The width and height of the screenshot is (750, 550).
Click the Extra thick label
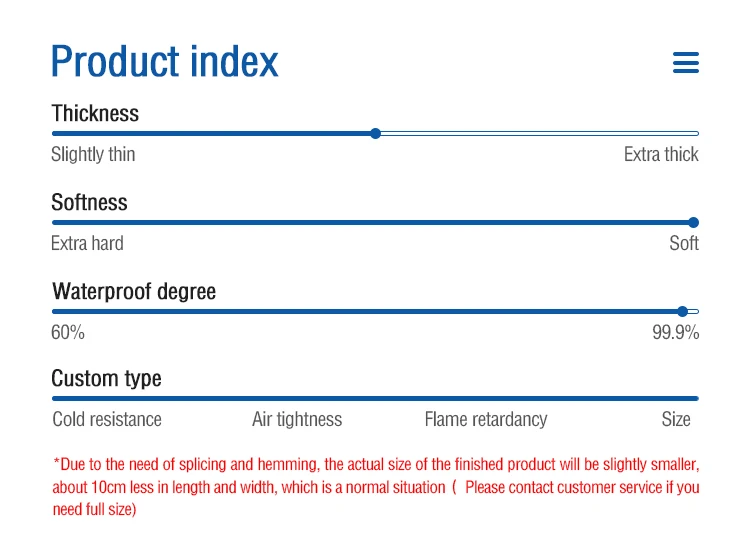[661, 154]
